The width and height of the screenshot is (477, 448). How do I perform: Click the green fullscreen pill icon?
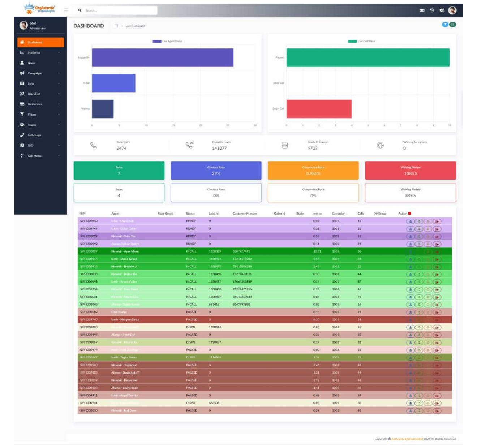pyautogui.click(x=452, y=25)
